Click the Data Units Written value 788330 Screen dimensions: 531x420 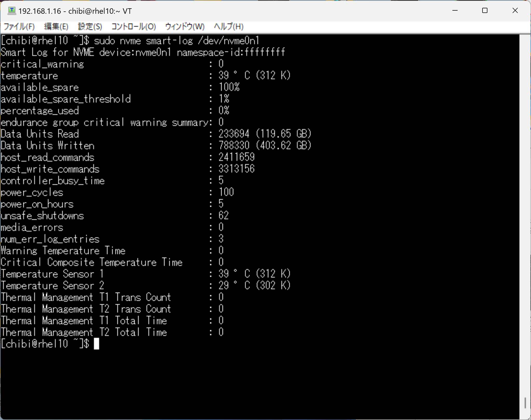[234, 145]
